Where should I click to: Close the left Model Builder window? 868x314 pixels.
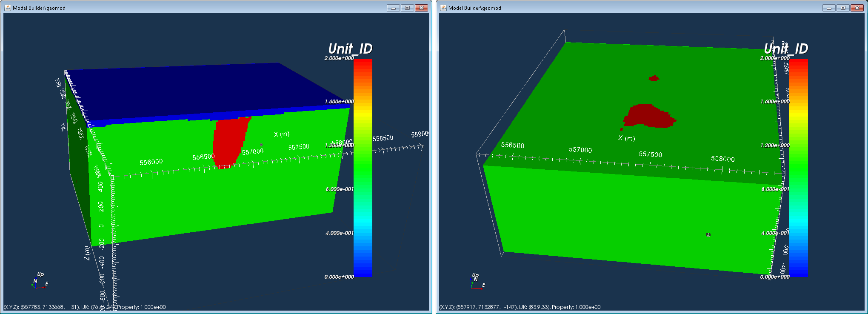pos(421,8)
